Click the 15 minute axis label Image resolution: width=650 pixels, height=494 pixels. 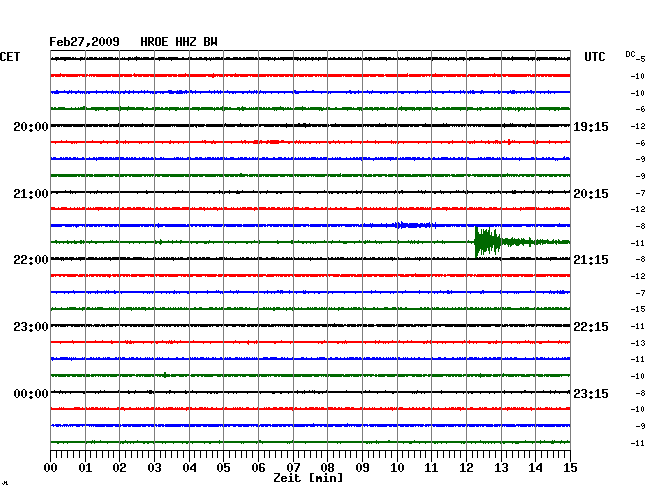tap(570, 468)
